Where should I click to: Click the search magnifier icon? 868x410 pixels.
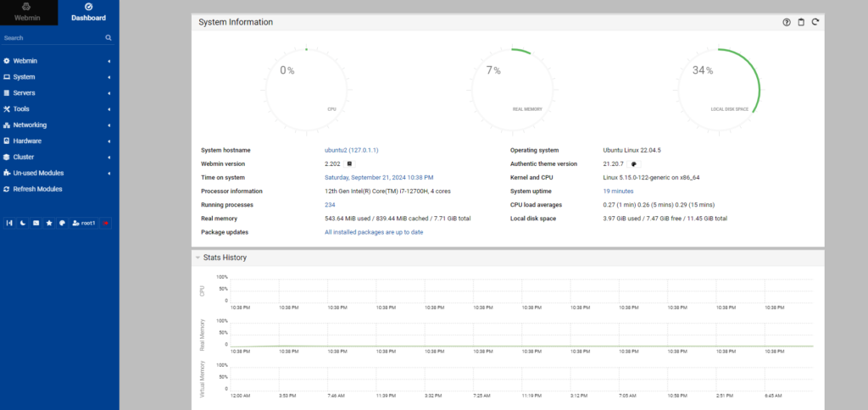[108, 37]
